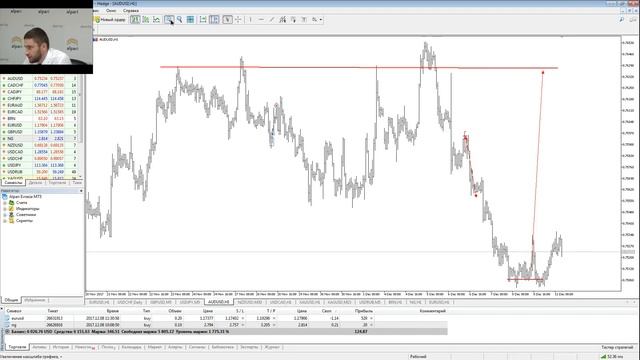Image resolution: width=640 pixels, height=360 pixels.
Task: Select BRN row in Market Watch
Action: [40, 118]
